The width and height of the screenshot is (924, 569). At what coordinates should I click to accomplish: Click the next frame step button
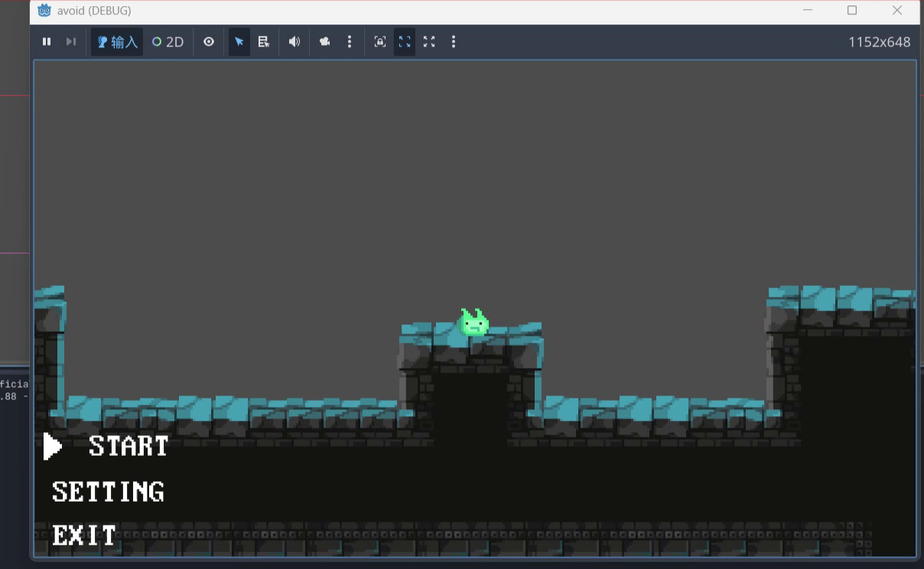click(x=71, y=42)
